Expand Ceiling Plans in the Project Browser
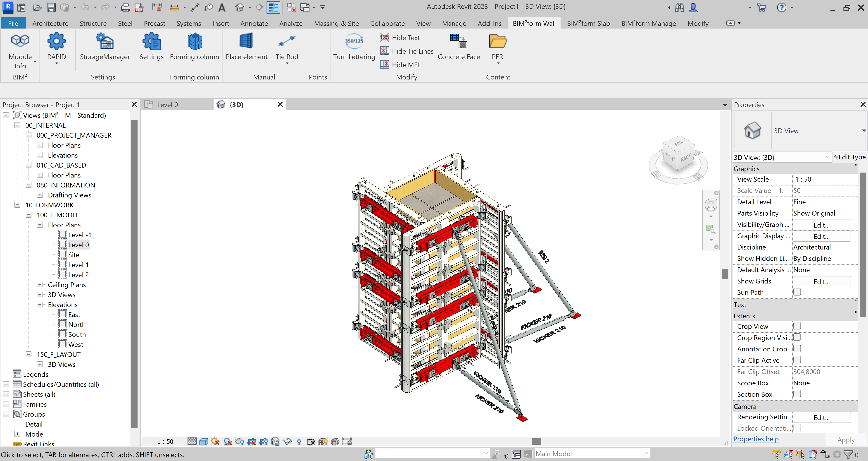868x461 pixels. coord(40,284)
